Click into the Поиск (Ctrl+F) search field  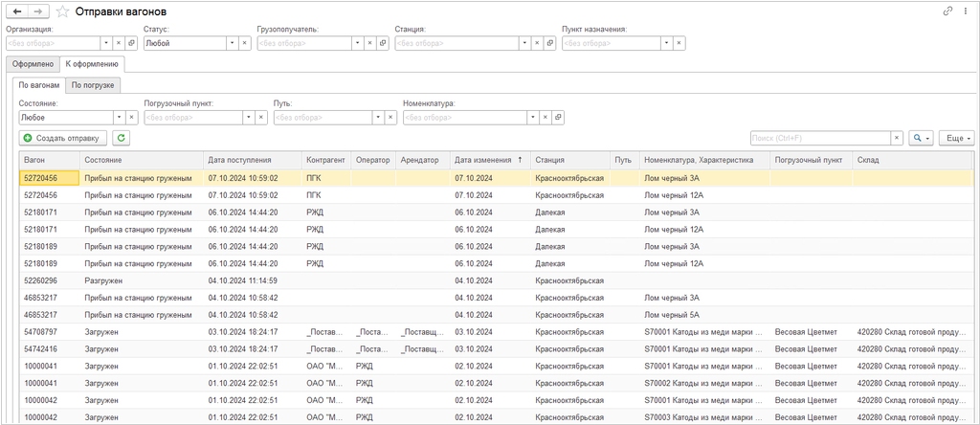point(819,138)
